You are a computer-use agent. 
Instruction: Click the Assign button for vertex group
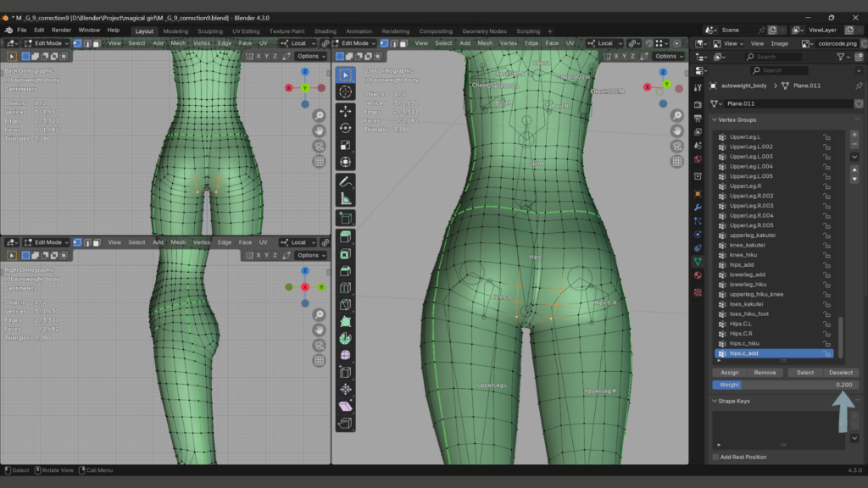(729, 373)
